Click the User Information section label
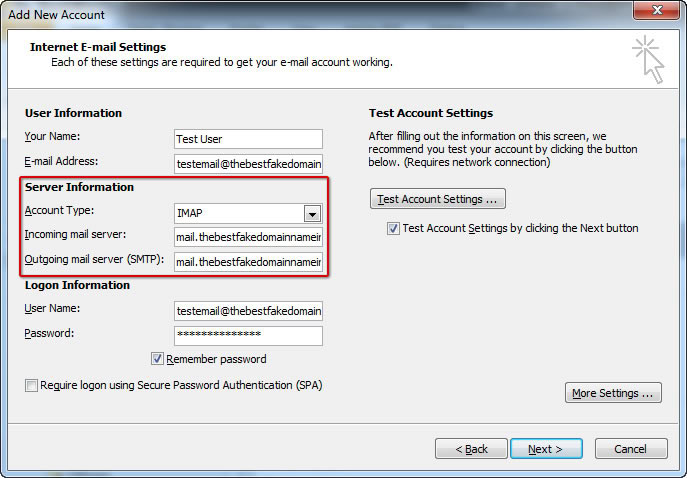 [74, 113]
